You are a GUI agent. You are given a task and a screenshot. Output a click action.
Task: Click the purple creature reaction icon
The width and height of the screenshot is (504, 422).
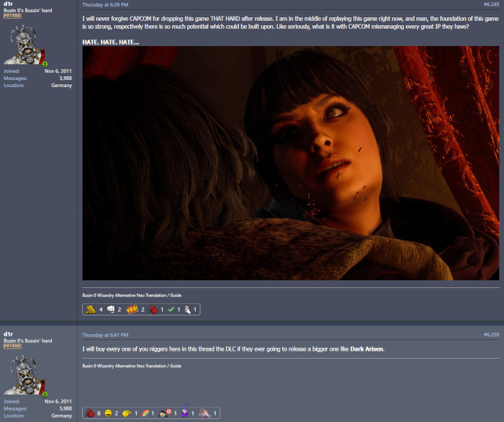tap(184, 412)
